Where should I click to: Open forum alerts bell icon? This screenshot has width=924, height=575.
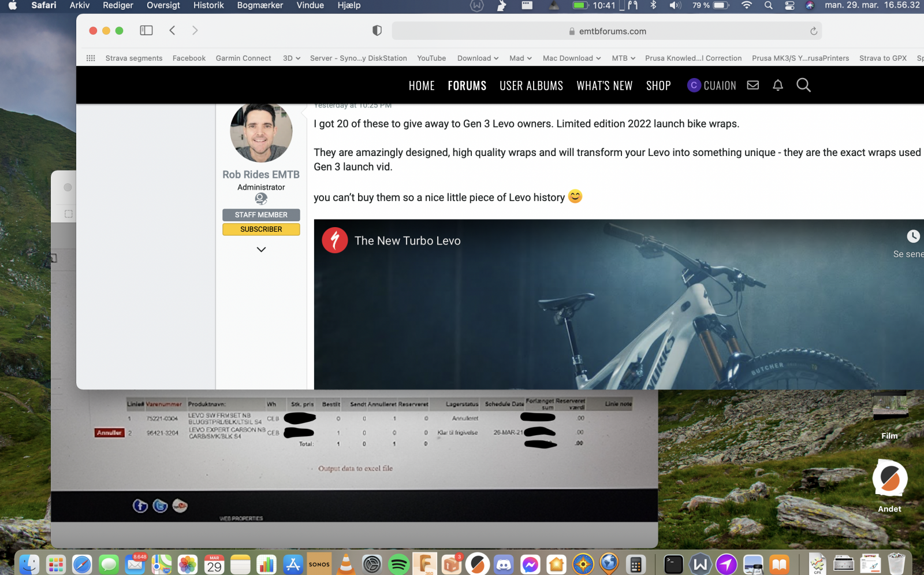(778, 86)
